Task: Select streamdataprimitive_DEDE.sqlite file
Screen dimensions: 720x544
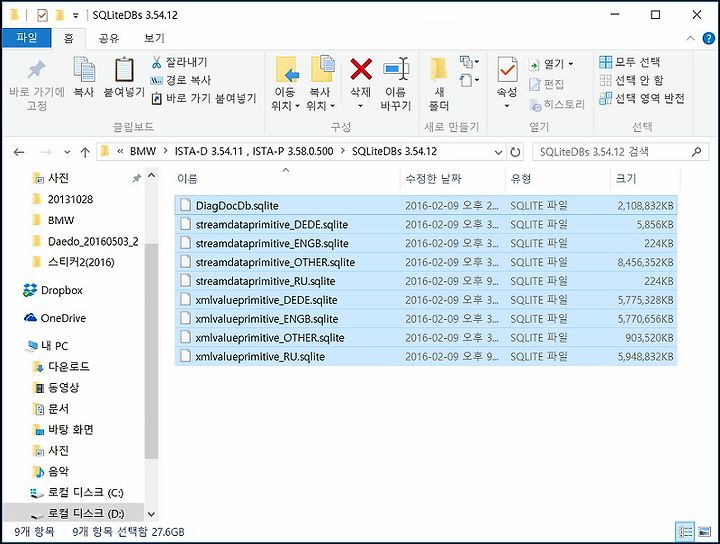Action: pos(426,224)
